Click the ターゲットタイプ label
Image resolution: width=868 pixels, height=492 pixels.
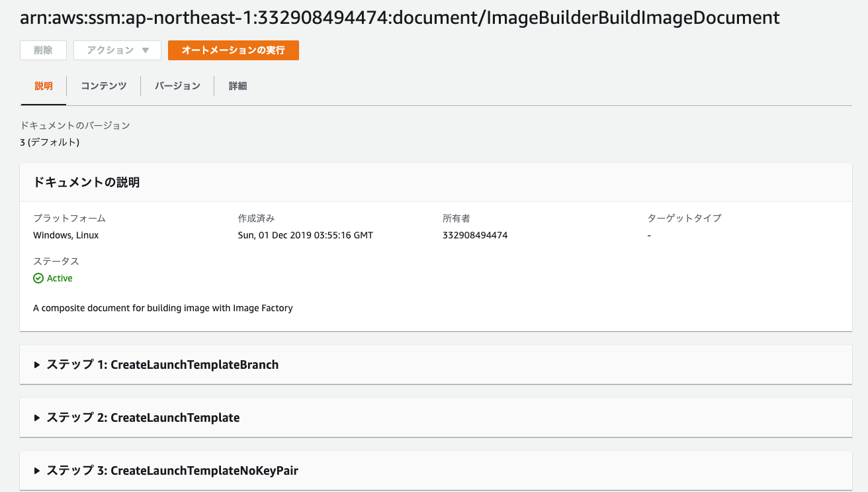click(x=684, y=218)
